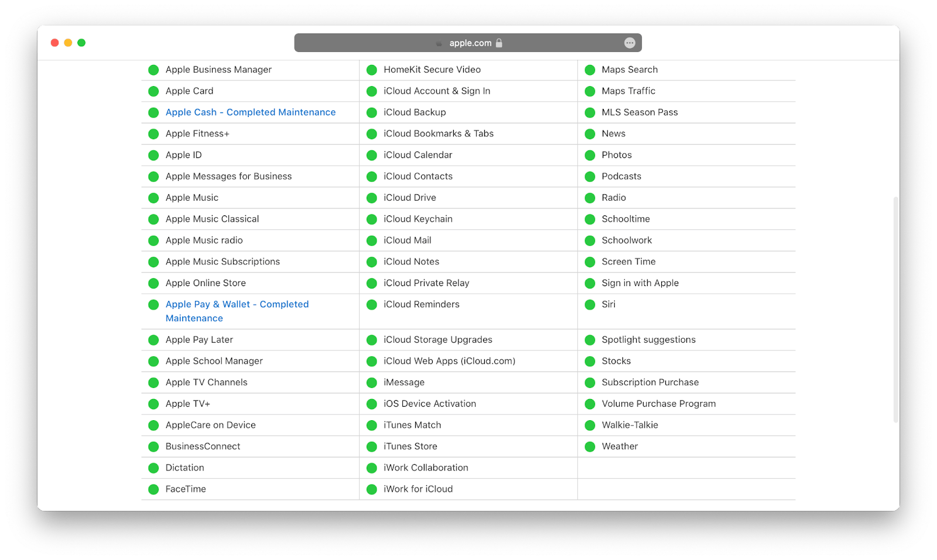Click the Apple Music radio entry
This screenshot has height=560, width=937.
[x=204, y=240]
